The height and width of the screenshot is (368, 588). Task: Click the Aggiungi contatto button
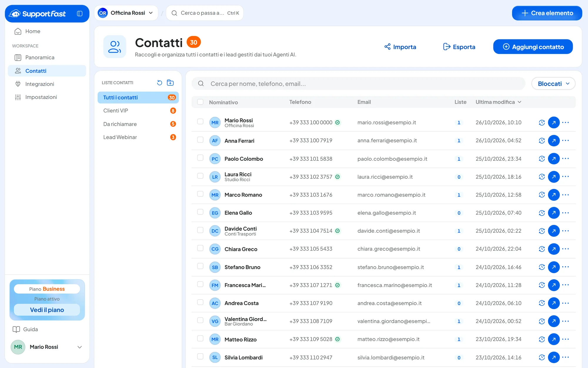[x=533, y=47]
